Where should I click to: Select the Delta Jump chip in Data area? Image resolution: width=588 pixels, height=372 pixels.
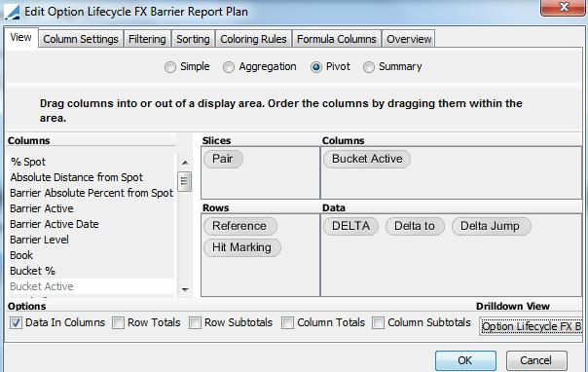coord(491,226)
